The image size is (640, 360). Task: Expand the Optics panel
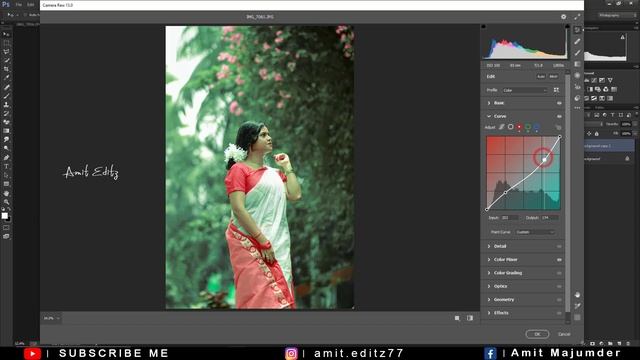489,286
